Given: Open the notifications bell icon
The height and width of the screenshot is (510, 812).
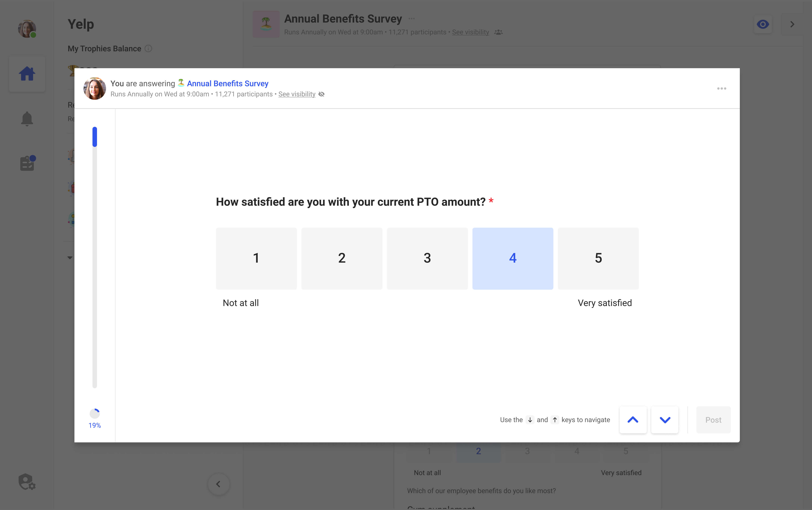Looking at the screenshot, I should click(27, 119).
